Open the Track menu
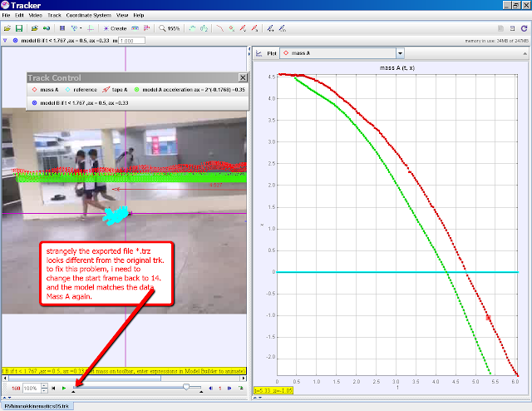The height and width of the screenshot is (411, 532). pyautogui.click(x=54, y=15)
